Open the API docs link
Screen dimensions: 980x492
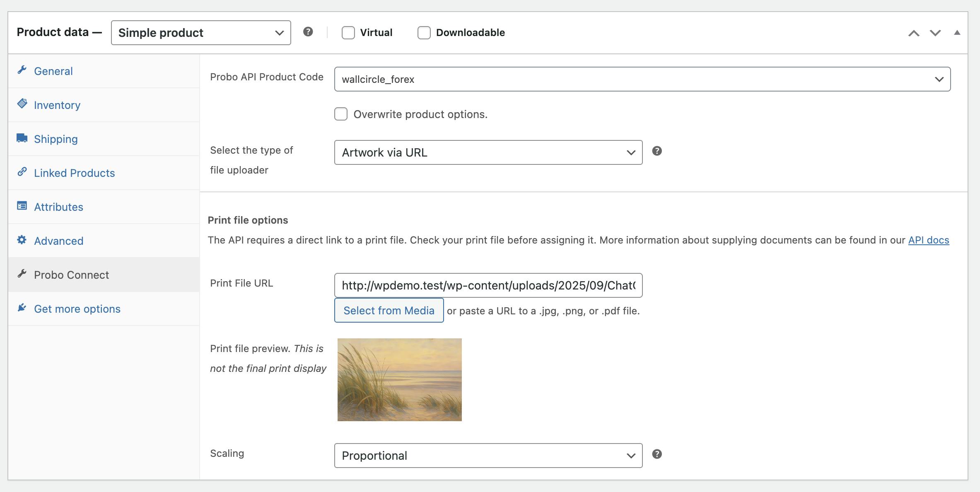tap(928, 240)
